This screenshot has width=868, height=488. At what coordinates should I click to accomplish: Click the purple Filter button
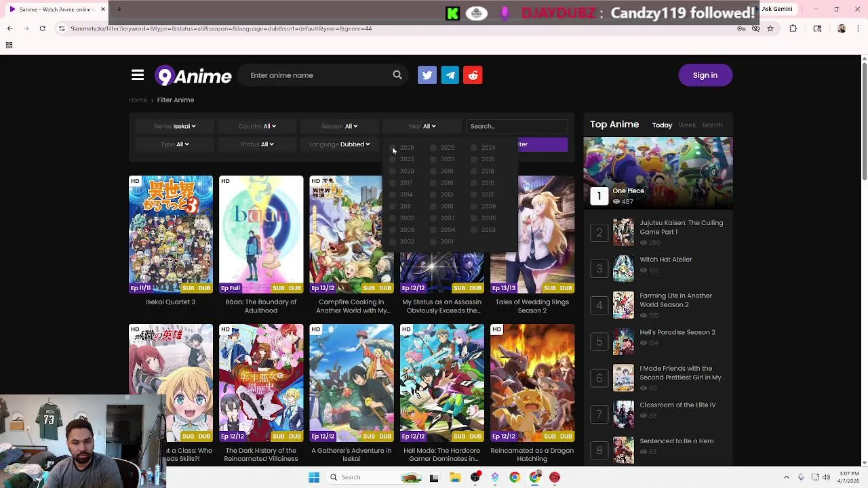(542, 144)
